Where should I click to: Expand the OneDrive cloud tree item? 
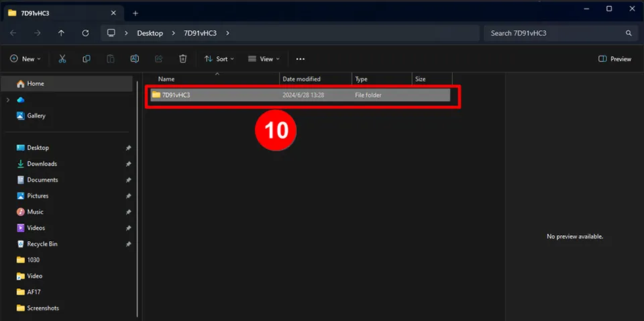(x=8, y=100)
